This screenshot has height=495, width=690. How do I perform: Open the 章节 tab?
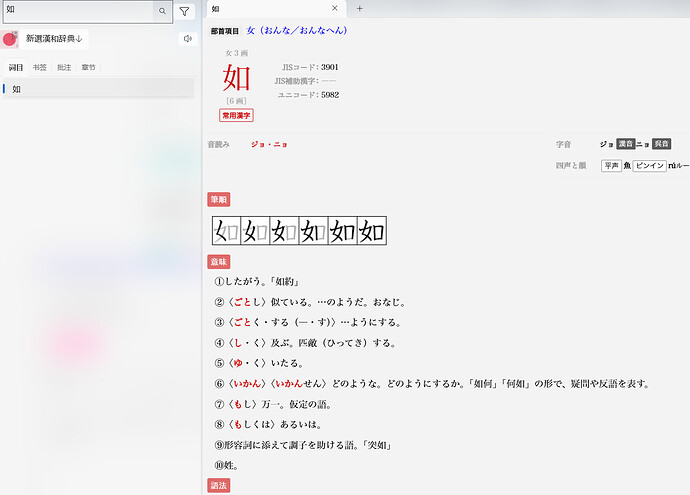point(90,68)
